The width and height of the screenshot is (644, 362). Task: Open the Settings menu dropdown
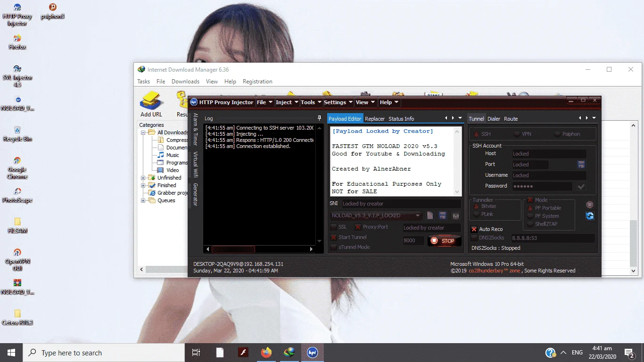pos(338,102)
